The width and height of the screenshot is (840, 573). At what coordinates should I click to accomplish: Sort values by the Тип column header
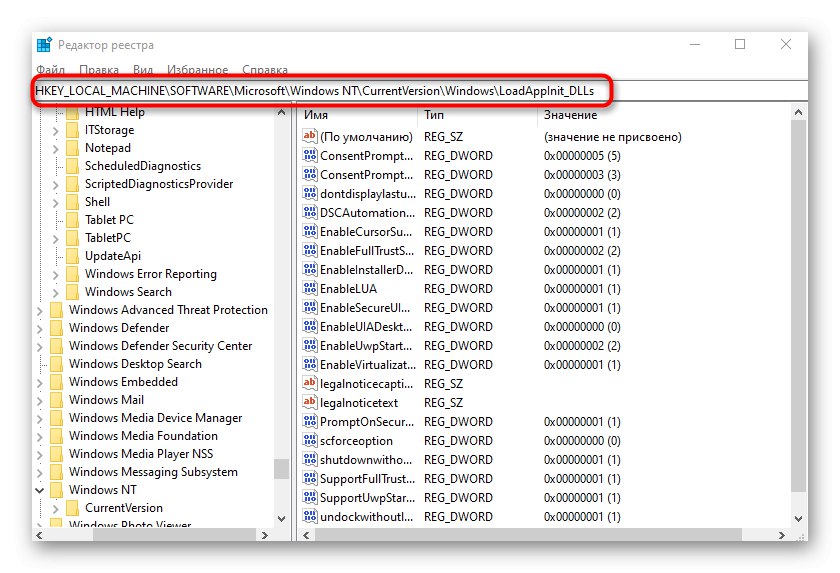pyautogui.click(x=478, y=115)
